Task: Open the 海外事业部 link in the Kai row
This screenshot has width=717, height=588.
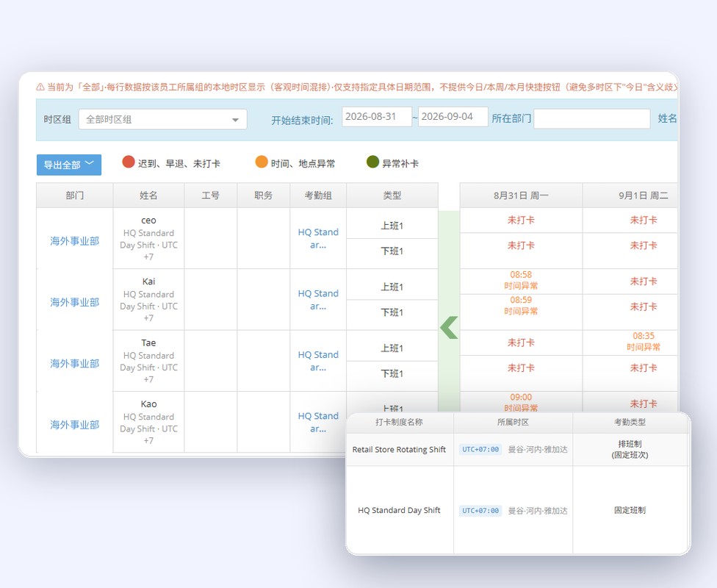Action: (74, 303)
